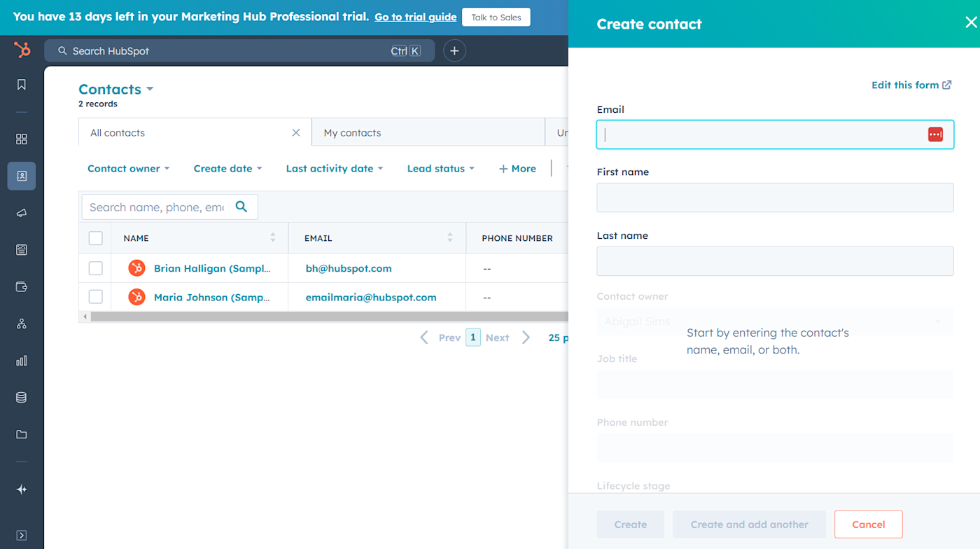This screenshot has height=549, width=980.
Task: Click the plus quick-create button
Action: pyautogui.click(x=454, y=50)
